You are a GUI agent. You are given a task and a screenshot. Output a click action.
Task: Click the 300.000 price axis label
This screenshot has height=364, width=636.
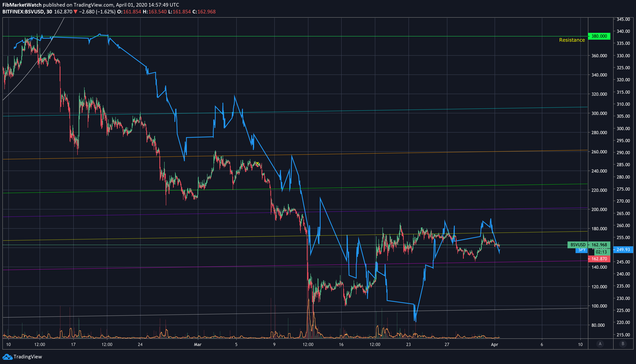[599, 113]
